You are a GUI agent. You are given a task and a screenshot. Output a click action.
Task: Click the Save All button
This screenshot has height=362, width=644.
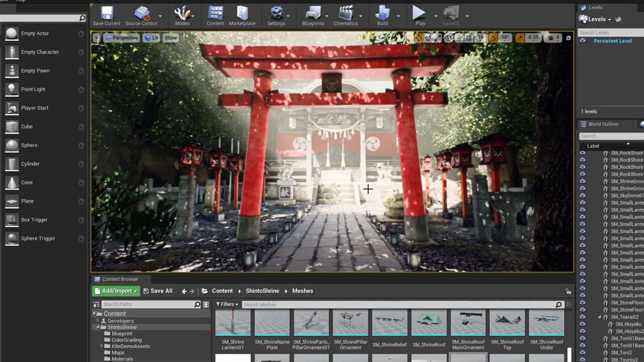click(x=158, y=291)
